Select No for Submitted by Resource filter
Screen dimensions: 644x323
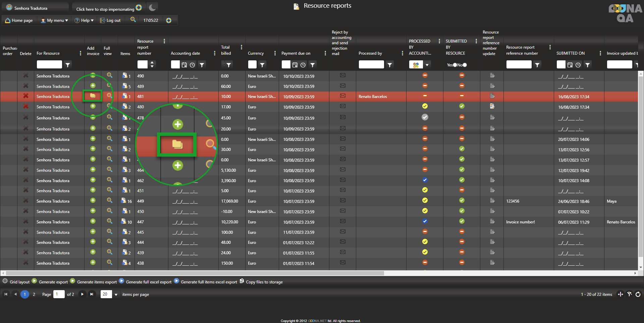pyautogui.click(x=465, y=65)
